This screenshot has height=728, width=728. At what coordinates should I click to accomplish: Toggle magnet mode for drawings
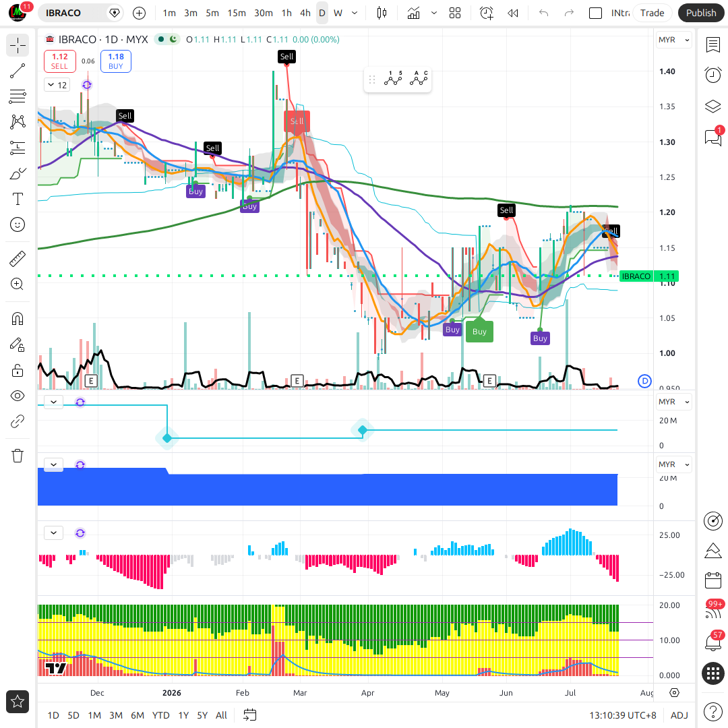[x=18, y=319]
